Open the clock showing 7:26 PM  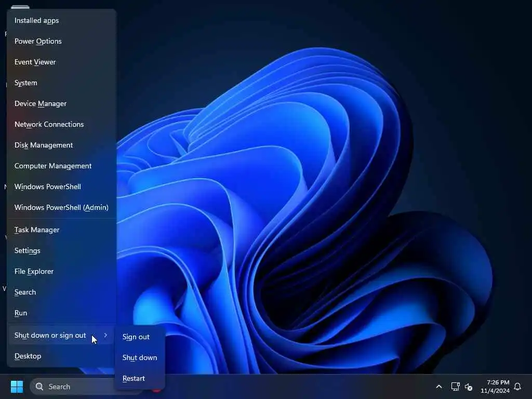495,387
